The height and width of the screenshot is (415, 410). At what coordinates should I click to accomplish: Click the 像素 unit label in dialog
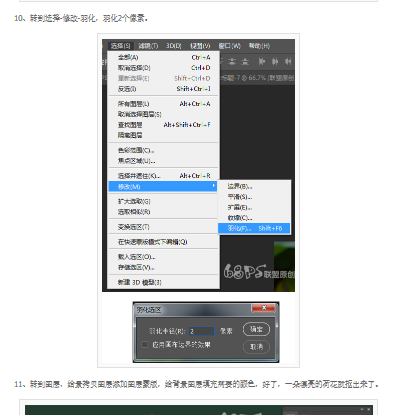coord(226,331)
